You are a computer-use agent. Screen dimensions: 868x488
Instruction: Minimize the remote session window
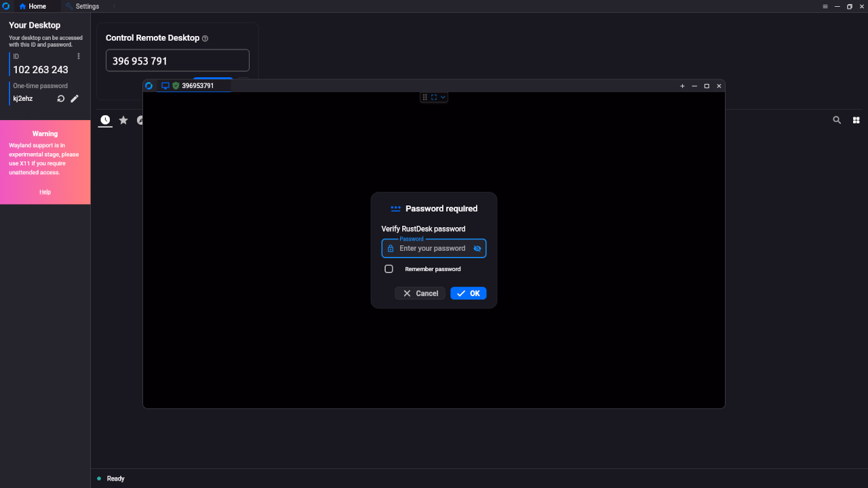tap(694, 86)
